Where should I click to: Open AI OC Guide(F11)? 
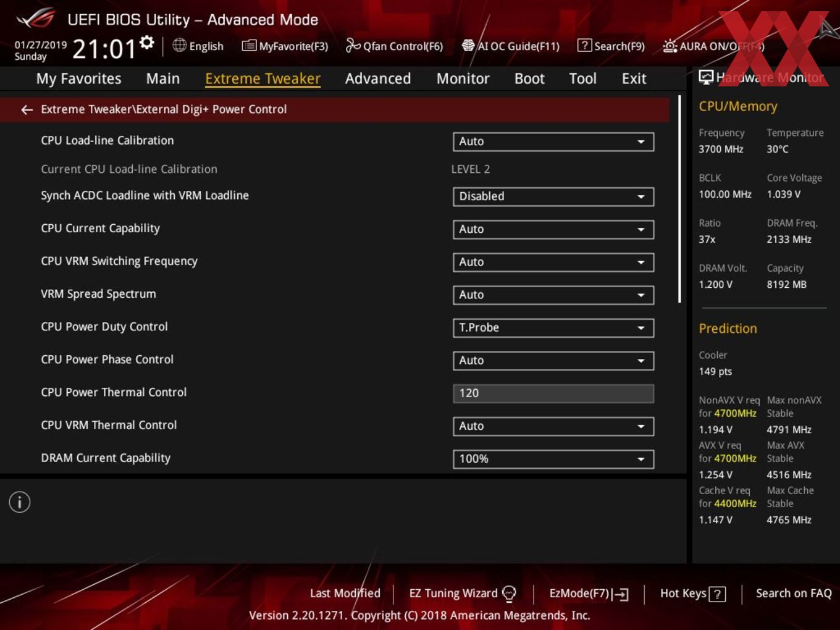tap(511, 46)
